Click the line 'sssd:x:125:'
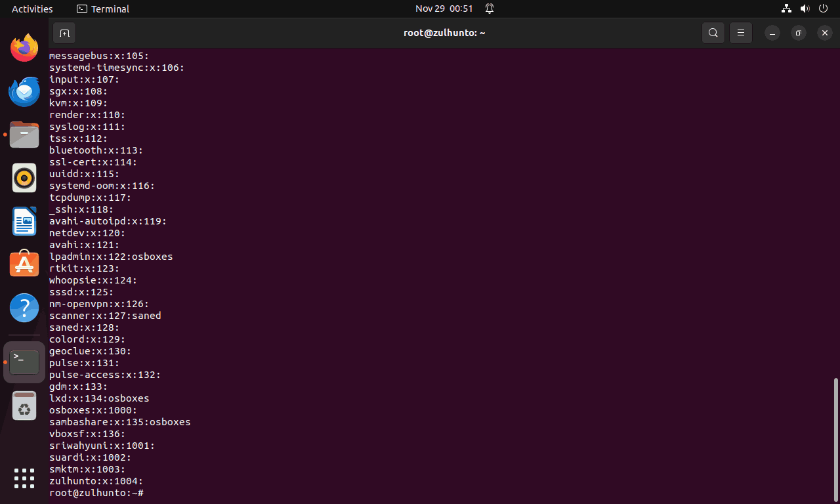Image resolution: width=840 pixels, height=504 pixels. 81,292
